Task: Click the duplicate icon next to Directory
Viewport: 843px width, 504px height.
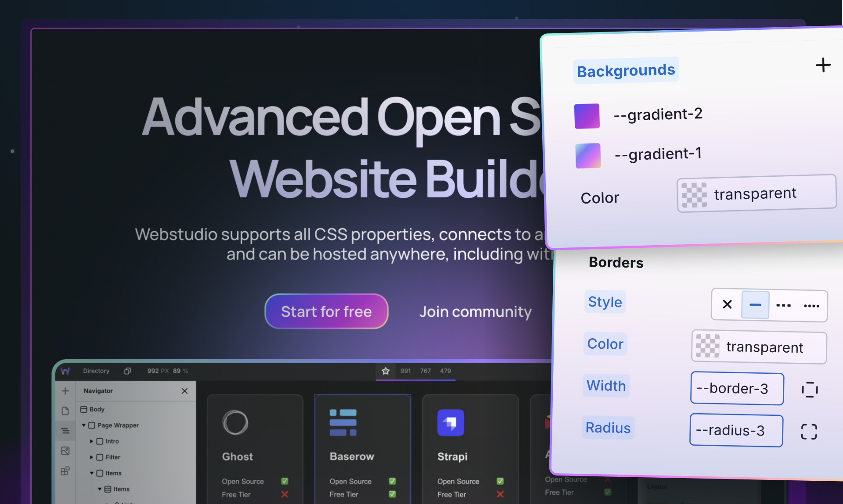Action: 127,371
